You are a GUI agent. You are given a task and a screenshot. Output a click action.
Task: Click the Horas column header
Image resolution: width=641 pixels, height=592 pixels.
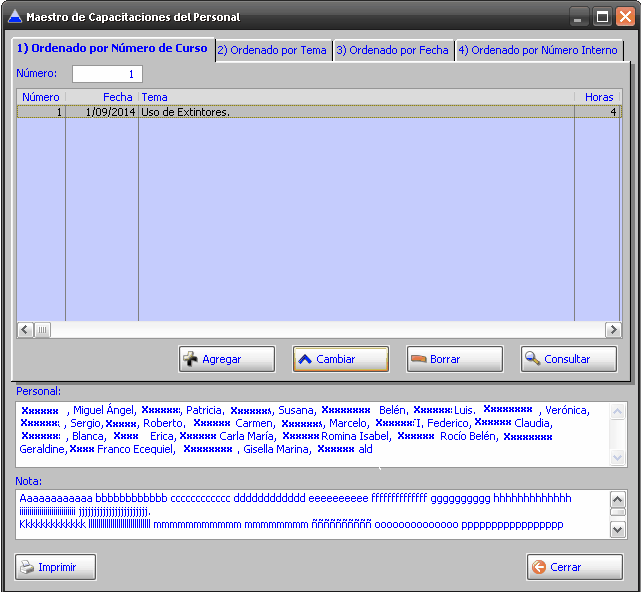click(x=598, y=97)
